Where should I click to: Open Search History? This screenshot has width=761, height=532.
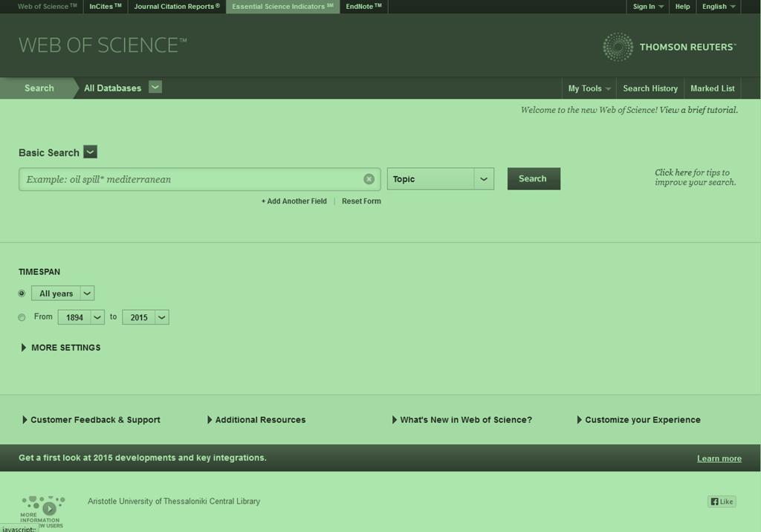pos(650,88)
